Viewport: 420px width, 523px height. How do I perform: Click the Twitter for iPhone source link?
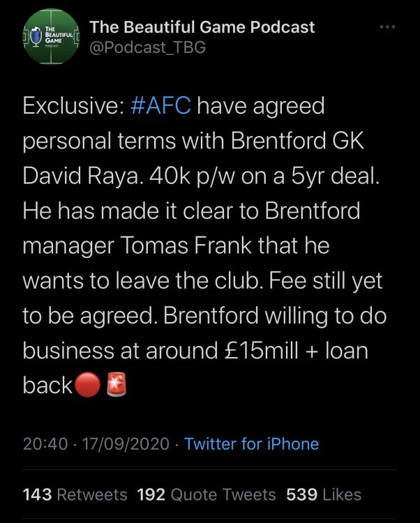(x=251, y=444)
